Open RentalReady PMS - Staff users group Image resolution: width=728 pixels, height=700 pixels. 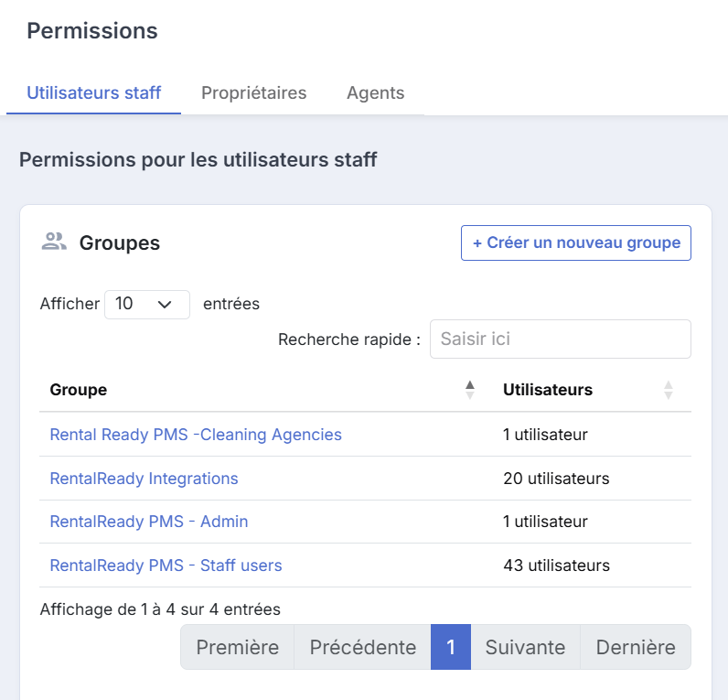(x=166, y=565)
